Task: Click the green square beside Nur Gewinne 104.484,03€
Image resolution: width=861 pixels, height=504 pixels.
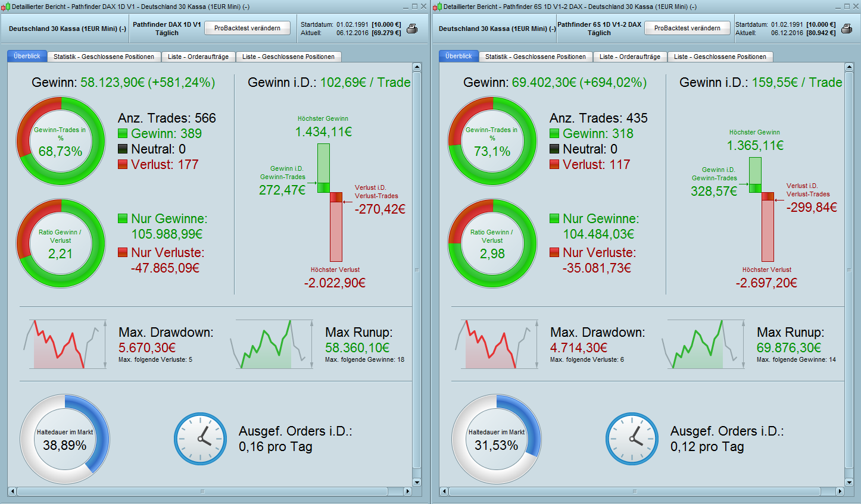Action: tap(554, 219)
